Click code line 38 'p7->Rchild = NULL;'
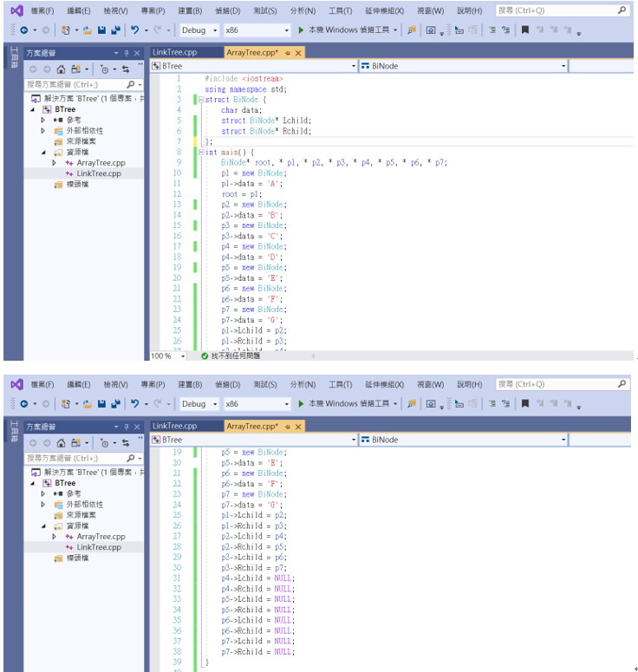 click(258, 652)
